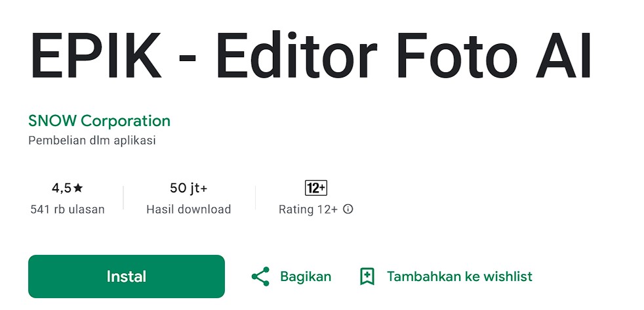Click the boxed 12+ content rating badge
This screenshot has height=310, width=644.
[316, 188]
